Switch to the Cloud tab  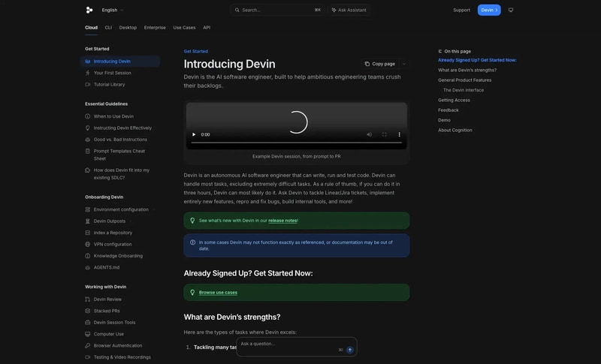click(x=91, y=28)
